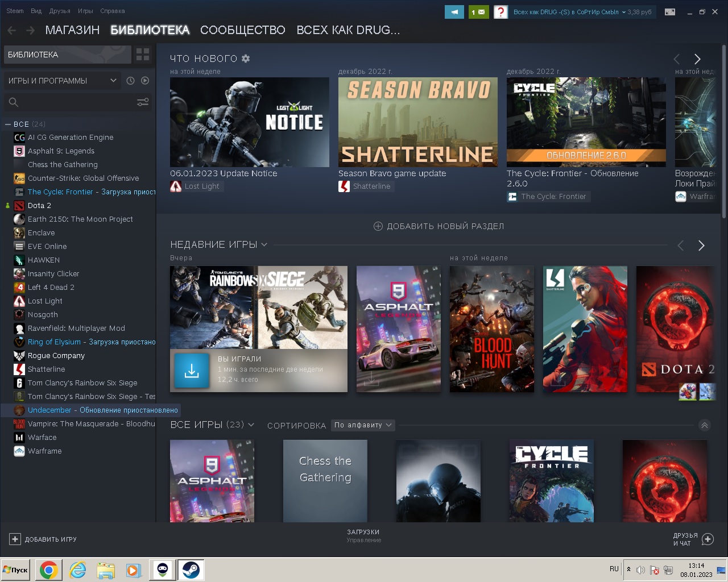Go forward with the navigation arrow
728x582 pixels.
tap(31, 30)
